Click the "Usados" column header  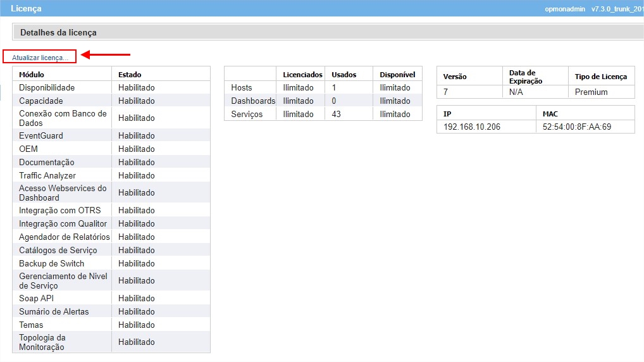pyautogui.click(x=344, y=75)
